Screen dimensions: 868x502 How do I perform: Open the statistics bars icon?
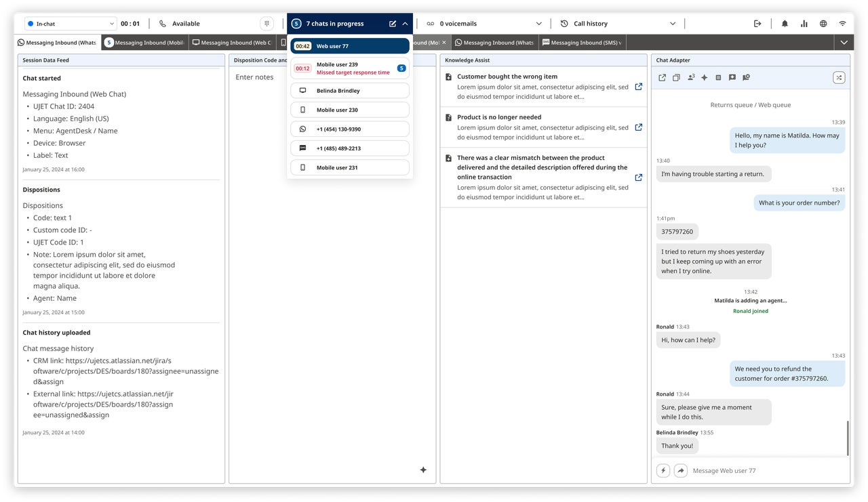[x=804, y=22]
